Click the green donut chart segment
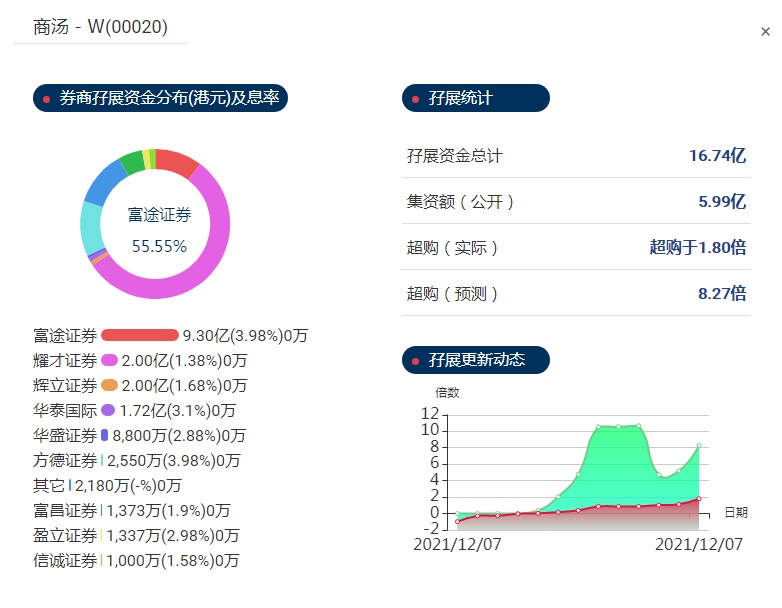The image size is (782, 608). (x=131, y=162)
